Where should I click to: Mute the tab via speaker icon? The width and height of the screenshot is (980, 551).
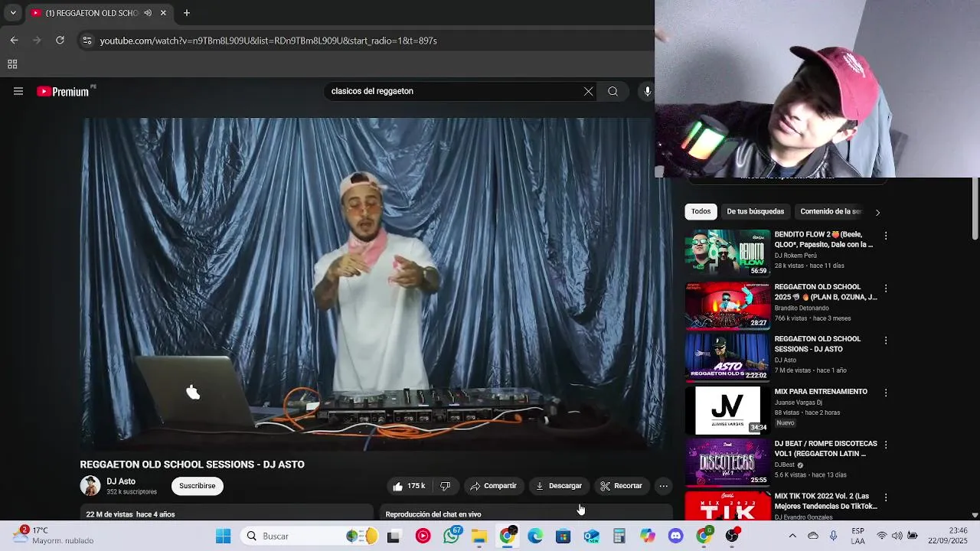point(148,13)
